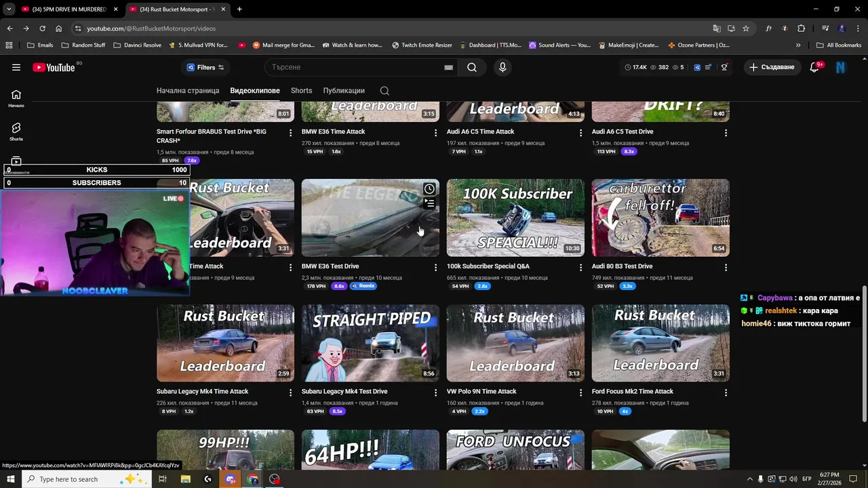Open options menu for Audi A6 C5 Time Attack
Image resolution: width=868 pixels, height=488 pixels.
pos(580,133)
